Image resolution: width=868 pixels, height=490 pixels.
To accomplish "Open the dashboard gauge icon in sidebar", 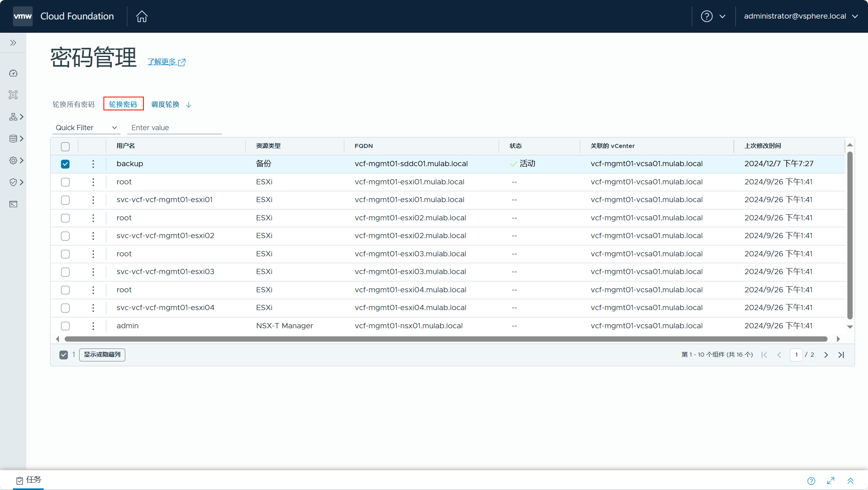I will coord(13,73).
